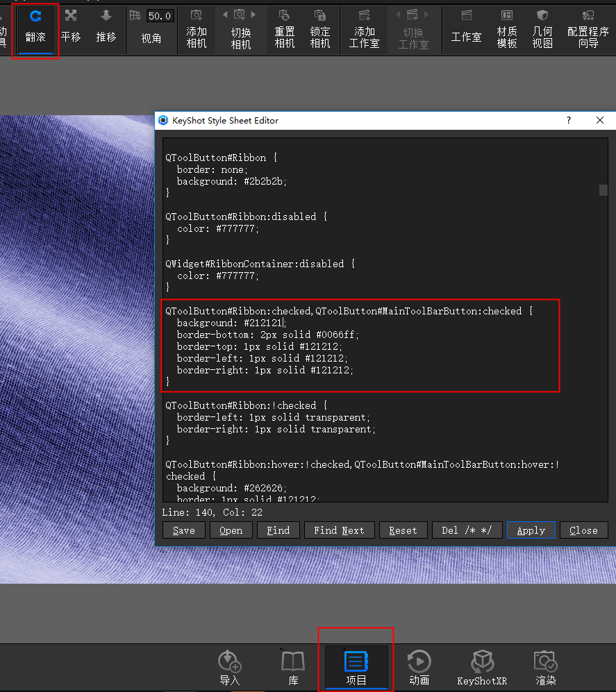The width and height of the screenshot is (616, 692).
Task: Click Open in Style Sheet Editor
Action: pyautogui.click(x=231, y=530)
